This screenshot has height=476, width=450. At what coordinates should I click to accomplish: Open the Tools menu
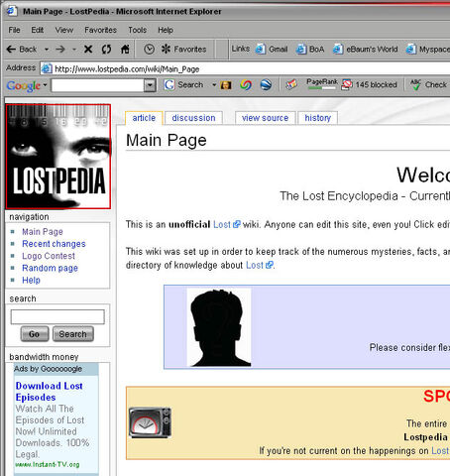coord(138,30)
